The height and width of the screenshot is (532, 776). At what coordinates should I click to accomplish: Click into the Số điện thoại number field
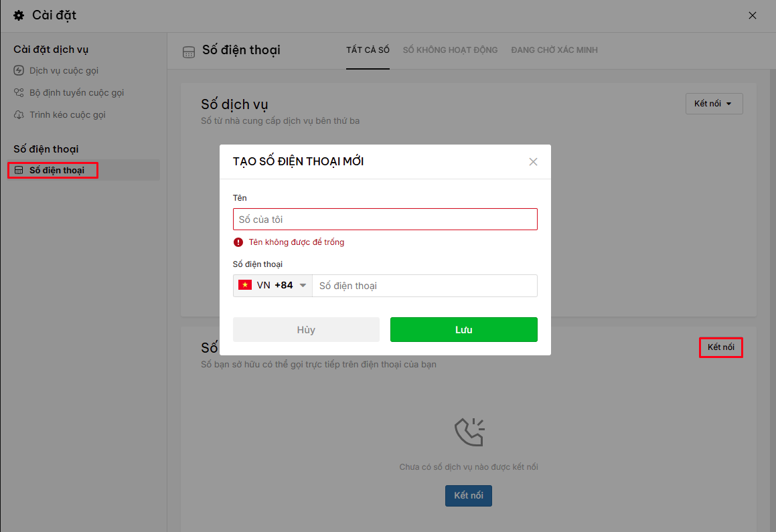tap(424, 286)
